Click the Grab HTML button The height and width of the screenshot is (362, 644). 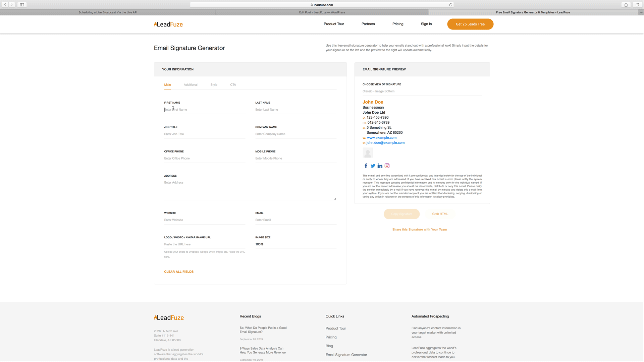coord(440,214)
